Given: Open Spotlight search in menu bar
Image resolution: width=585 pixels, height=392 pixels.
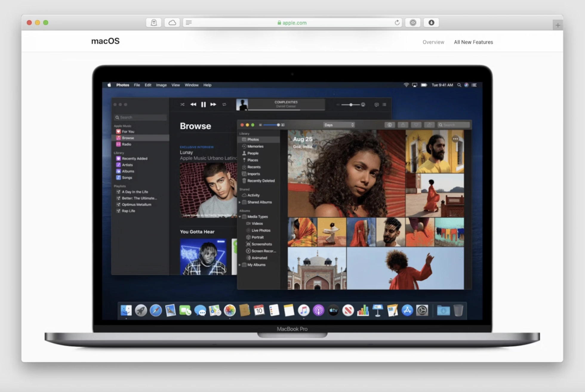Looking at the screenshot, I should (459, 85).
